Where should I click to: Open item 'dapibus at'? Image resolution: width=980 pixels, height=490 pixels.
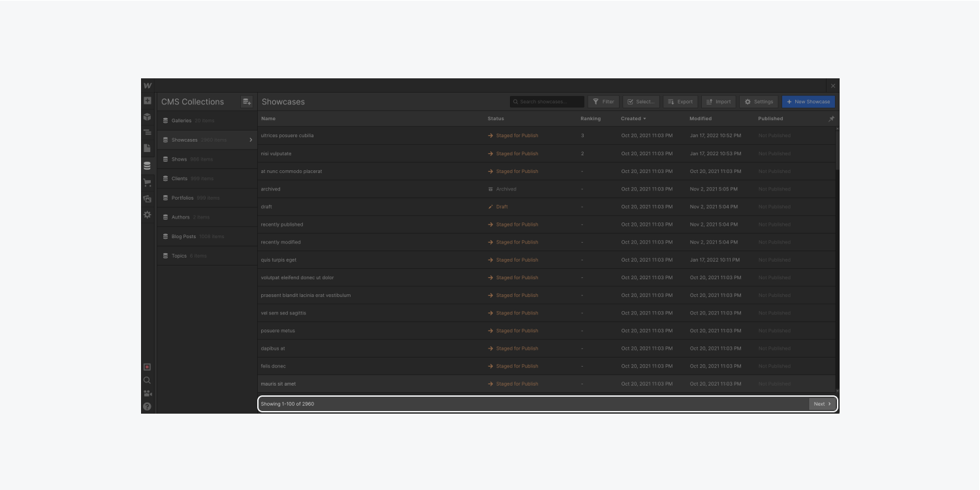tap(546, 348)
